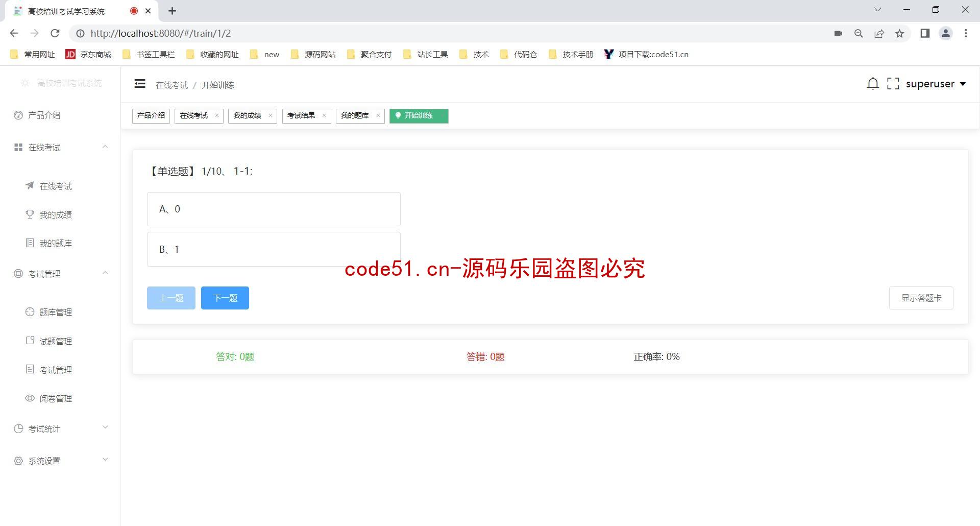
Task: Enter fullscreen with the brackets icon
Action: (893, 84)
